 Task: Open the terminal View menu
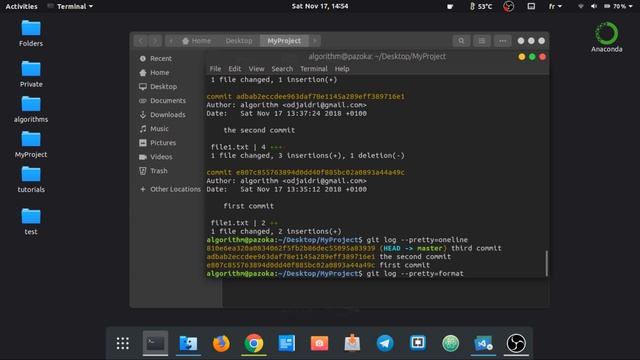tap(256, 69)
